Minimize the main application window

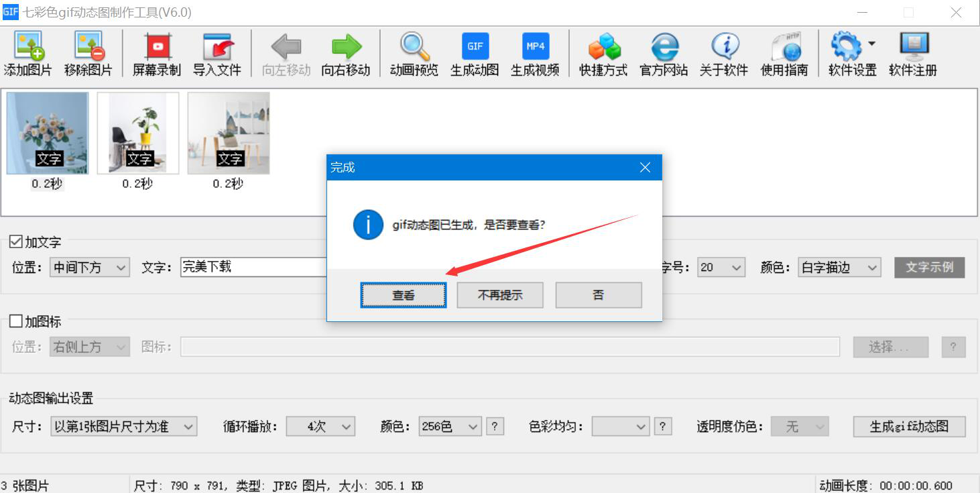point(863,12)
